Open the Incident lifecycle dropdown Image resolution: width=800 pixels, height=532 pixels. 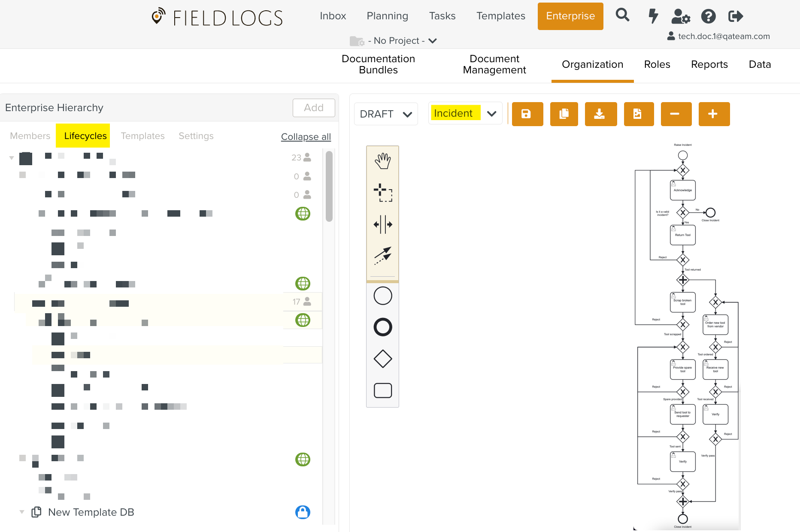point(465,114)
